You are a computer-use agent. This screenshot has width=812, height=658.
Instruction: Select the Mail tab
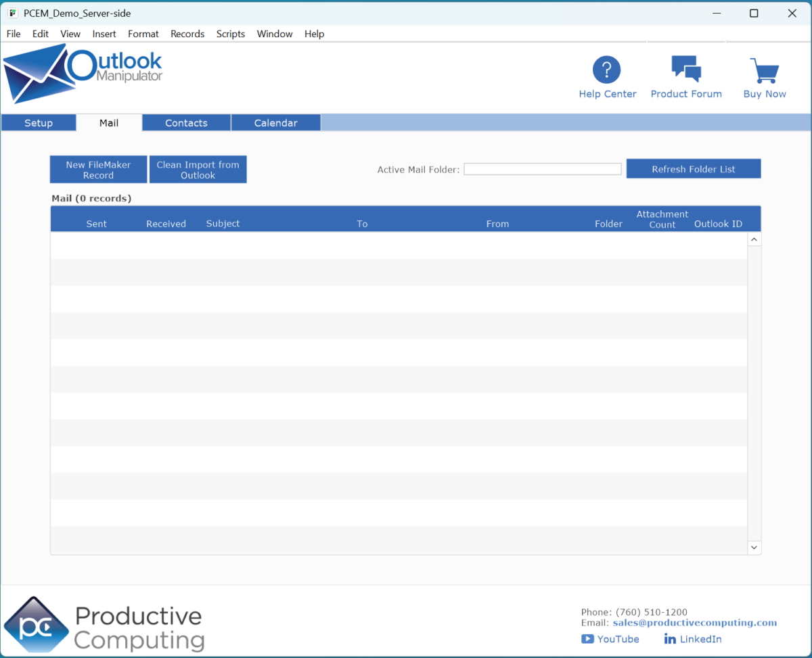pos(109,123)
